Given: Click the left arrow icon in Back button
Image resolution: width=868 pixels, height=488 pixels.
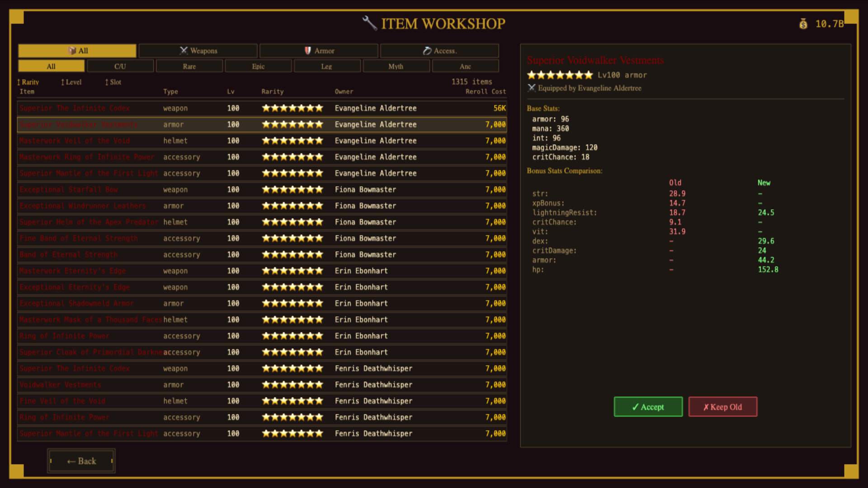Looking at the screenshot, I should point(72,461).
